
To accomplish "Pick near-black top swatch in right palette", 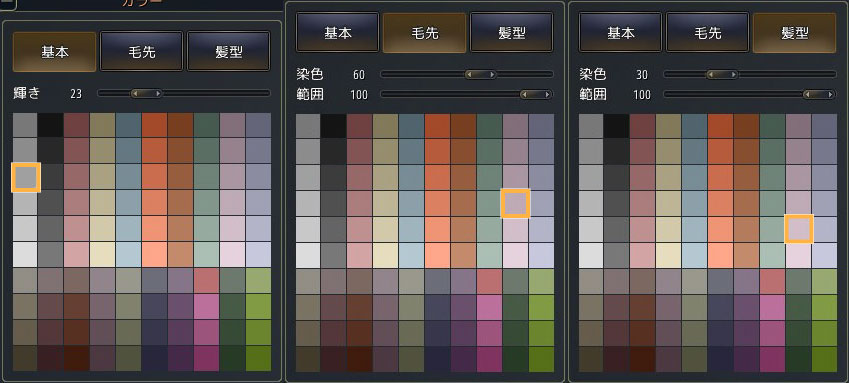I will click(x=616, y=126).
